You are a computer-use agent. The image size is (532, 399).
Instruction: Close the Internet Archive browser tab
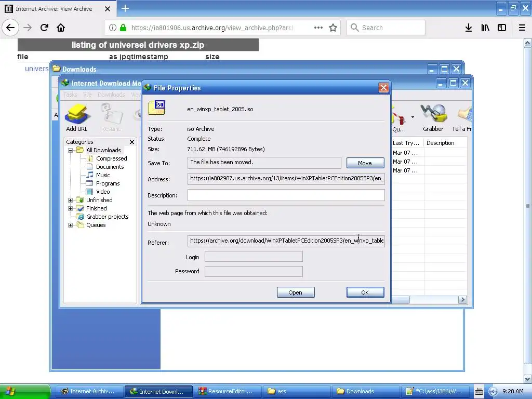(x=107, y=9)
